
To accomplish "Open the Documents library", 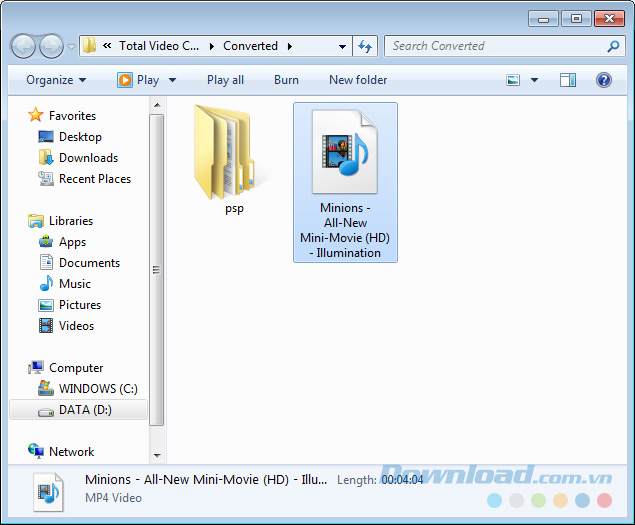I will 89,263.
